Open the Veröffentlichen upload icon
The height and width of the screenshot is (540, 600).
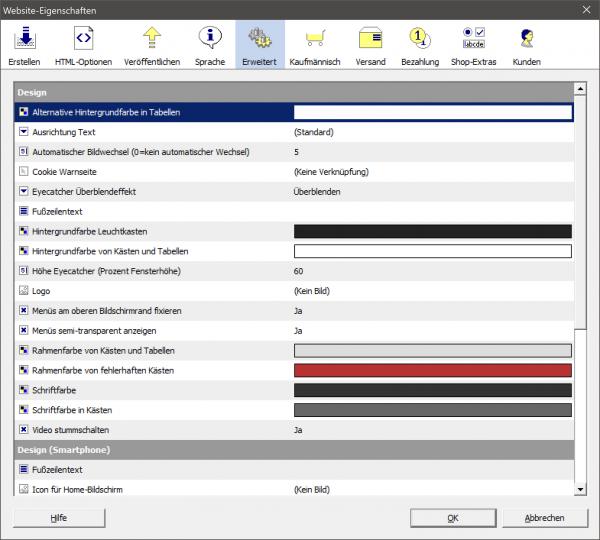[x=151, y=46]
